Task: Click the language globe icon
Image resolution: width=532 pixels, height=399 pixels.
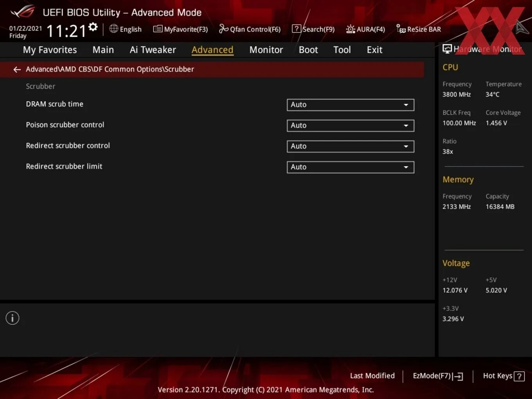Action: point(113,29)
